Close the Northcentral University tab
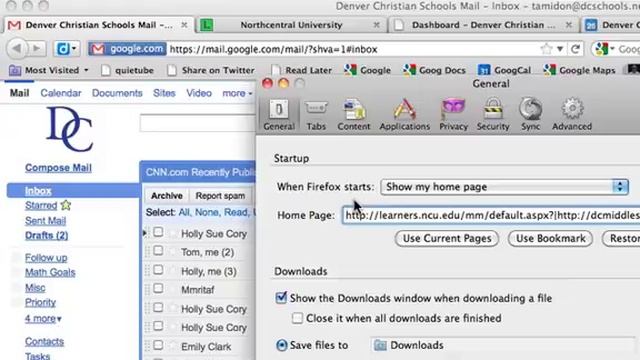Screen dimensions: 640x360 point(376,25)
